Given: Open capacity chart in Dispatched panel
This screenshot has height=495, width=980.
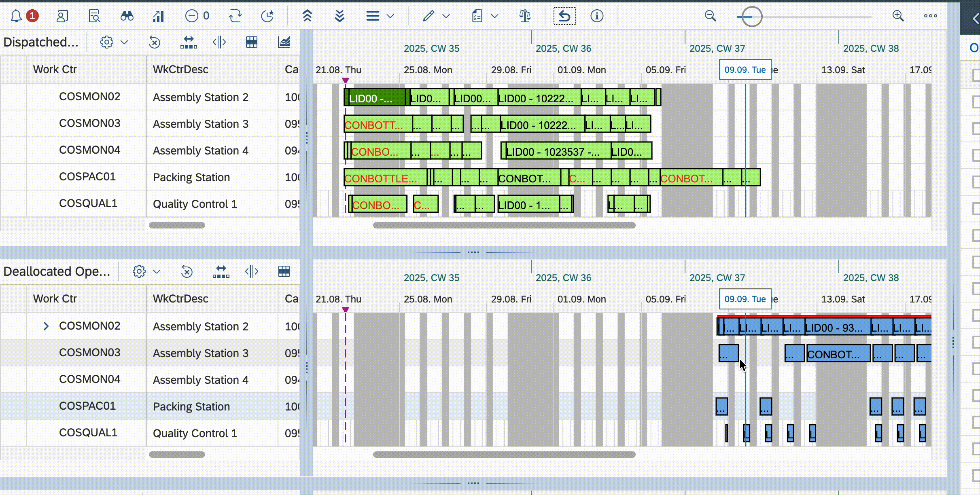Looking at the screenshot, I should pos(284,42).
